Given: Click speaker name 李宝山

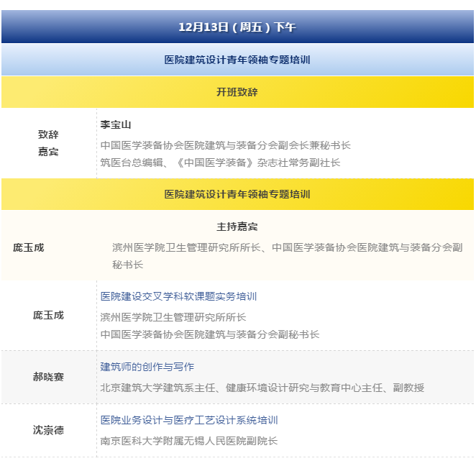Looking at the screenshot, I should [x=116, y=125].
